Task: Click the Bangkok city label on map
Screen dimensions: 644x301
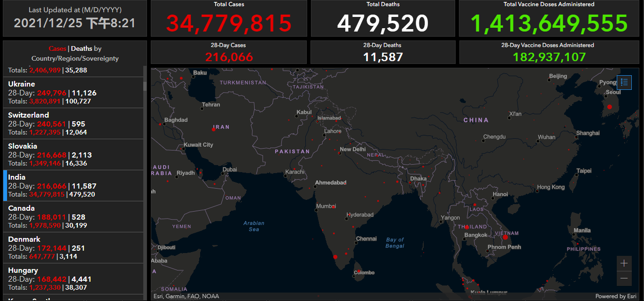Action: (476, 235)
